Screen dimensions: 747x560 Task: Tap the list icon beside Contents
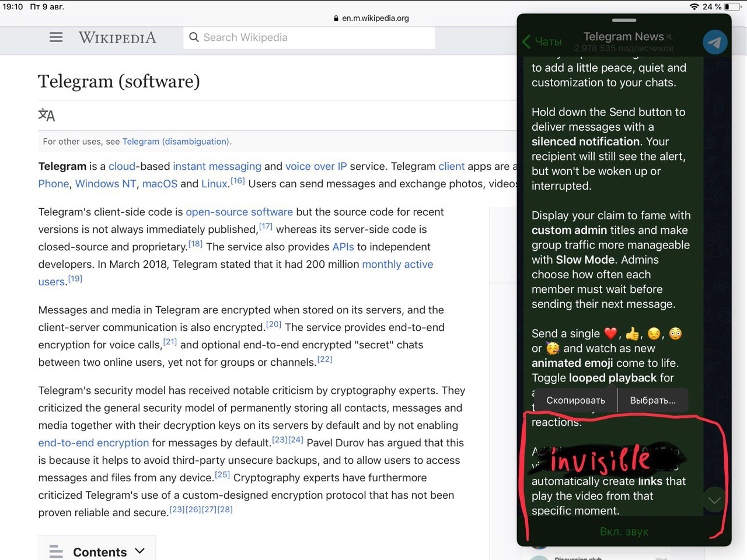tap(55, 551)
